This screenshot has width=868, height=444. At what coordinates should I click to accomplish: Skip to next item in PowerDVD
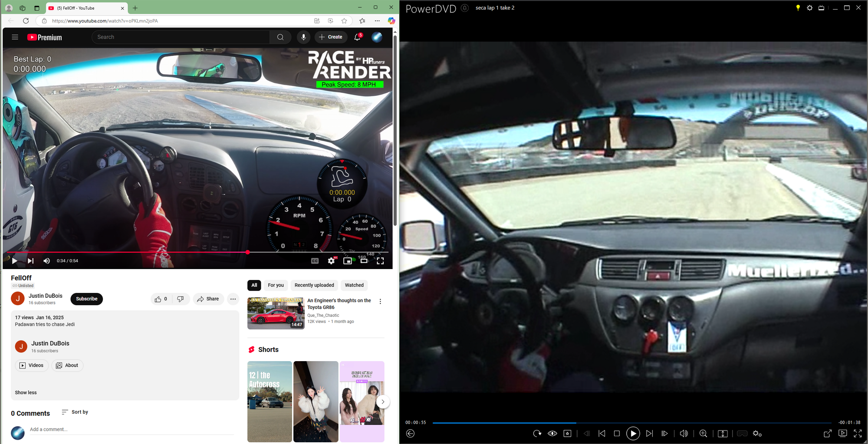649,434
